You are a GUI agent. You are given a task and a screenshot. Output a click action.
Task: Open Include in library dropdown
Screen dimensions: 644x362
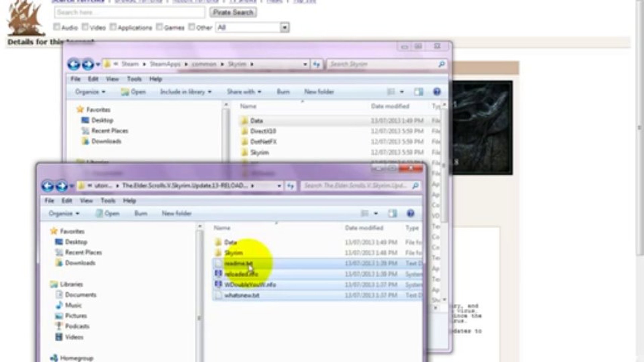point(186,92)
